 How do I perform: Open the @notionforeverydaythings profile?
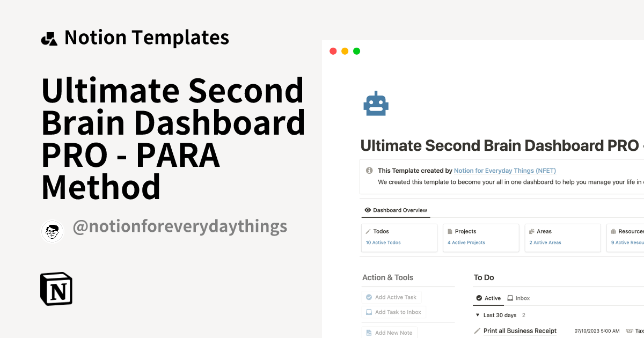coord(181,226)
